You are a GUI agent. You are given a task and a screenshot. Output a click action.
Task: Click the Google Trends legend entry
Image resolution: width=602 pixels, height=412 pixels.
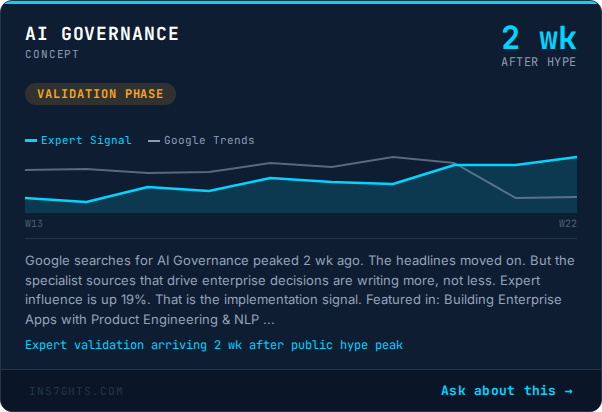201,140
